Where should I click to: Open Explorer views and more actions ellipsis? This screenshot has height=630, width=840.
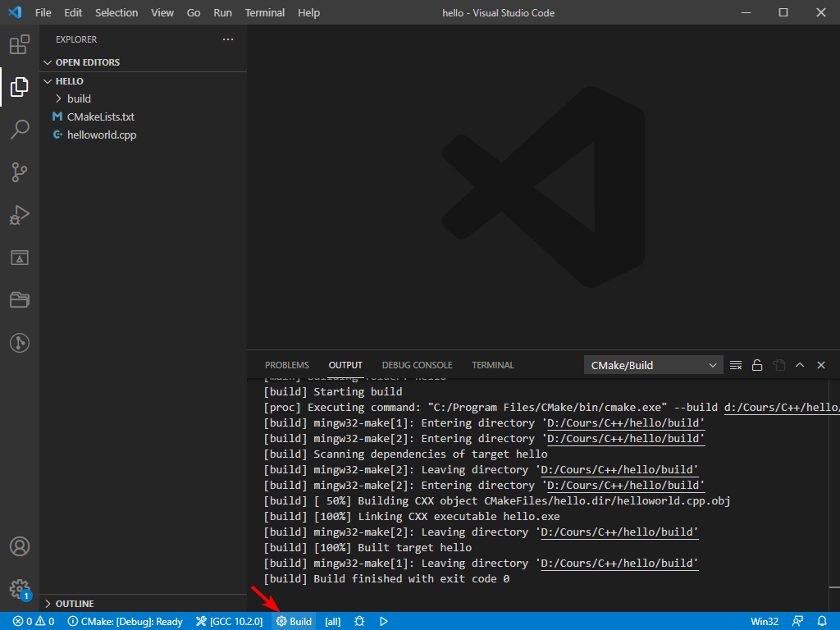(x=228, y=39)
